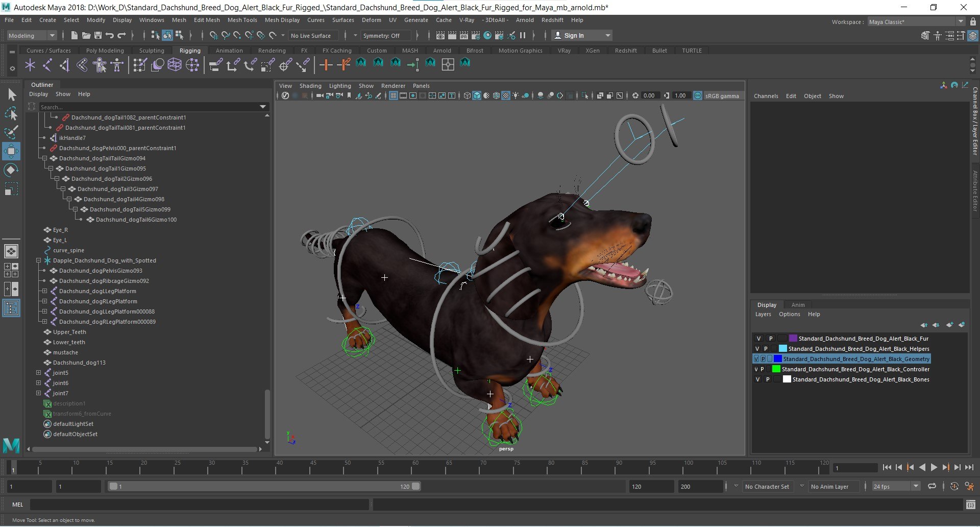
Task: Click the Quick Rig figure icon
Action: click(100, 65)
